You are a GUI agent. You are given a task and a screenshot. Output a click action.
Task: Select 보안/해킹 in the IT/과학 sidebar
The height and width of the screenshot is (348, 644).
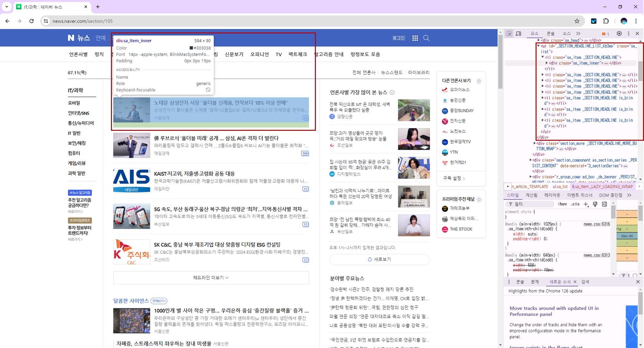coord(77,143)
